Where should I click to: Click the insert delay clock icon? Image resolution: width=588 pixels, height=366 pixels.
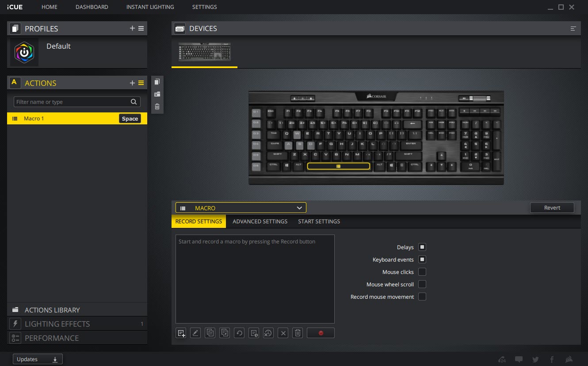click(x=254, y=333)
